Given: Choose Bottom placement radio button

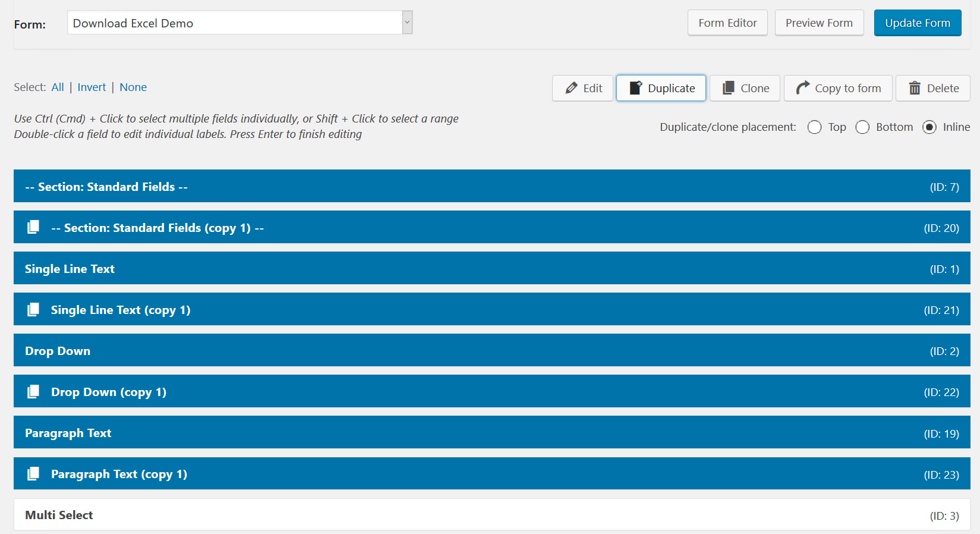Looking at the screenshot, I should coord(862,127).
